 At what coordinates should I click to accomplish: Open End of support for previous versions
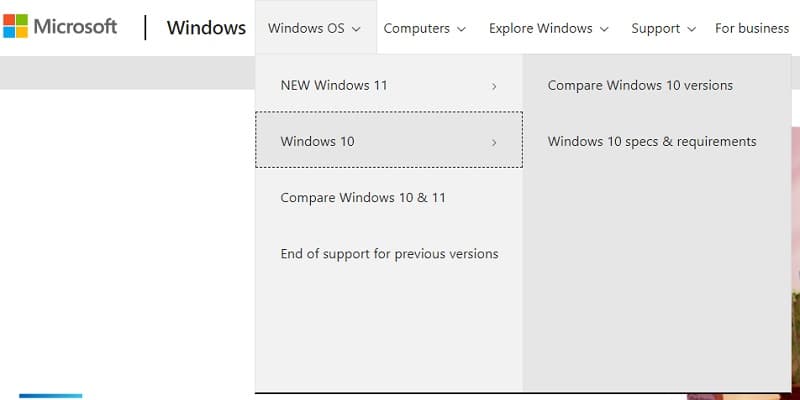coord(389,254)
